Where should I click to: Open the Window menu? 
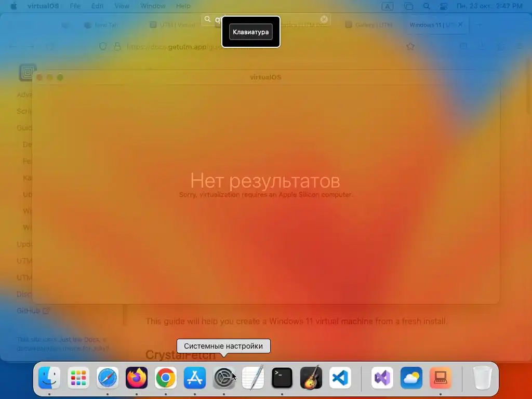point(153,6)
